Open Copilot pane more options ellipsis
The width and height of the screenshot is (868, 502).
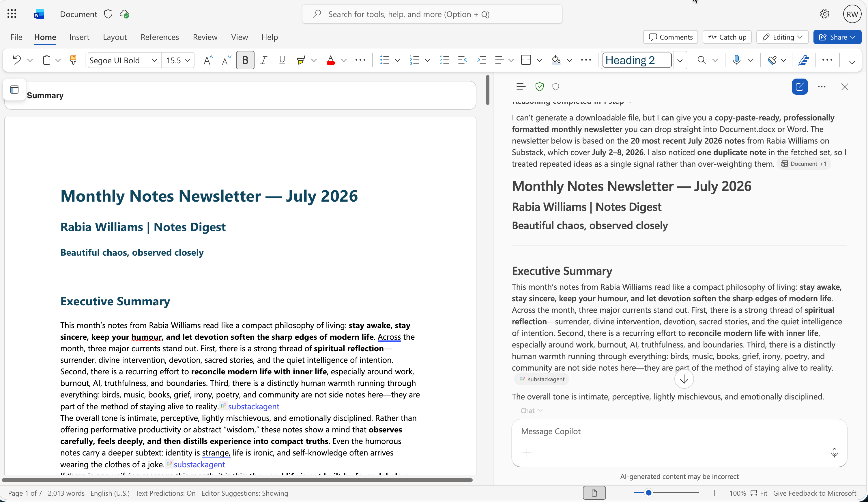[x=822, y=87]
